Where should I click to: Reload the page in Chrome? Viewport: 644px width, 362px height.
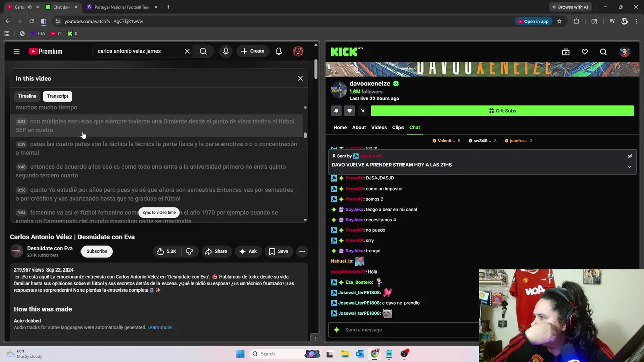(31, 21)
